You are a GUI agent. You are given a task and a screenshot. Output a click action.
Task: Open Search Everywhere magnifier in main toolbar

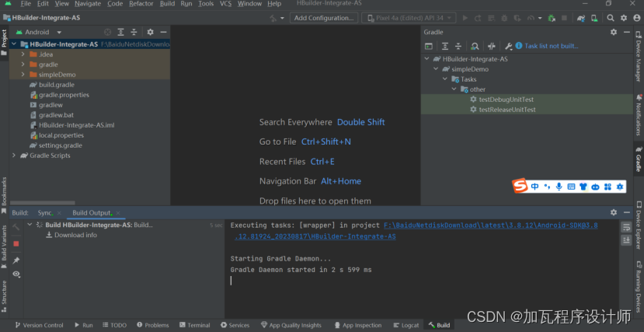[x=611, y=17]
